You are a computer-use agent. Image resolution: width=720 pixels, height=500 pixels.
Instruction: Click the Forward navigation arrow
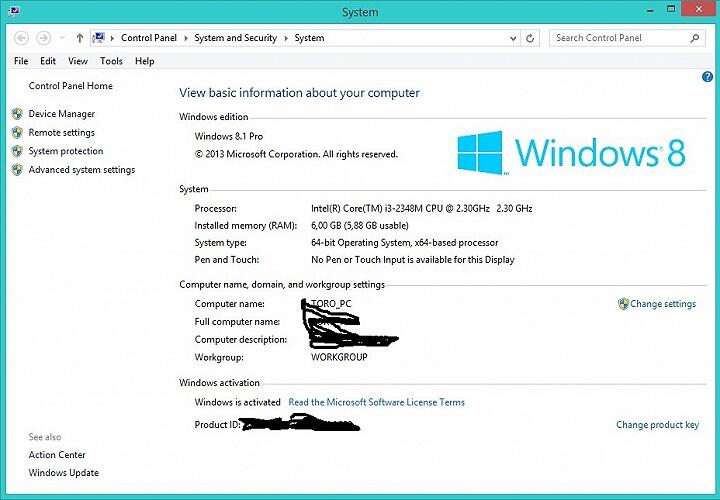[44, 38]
